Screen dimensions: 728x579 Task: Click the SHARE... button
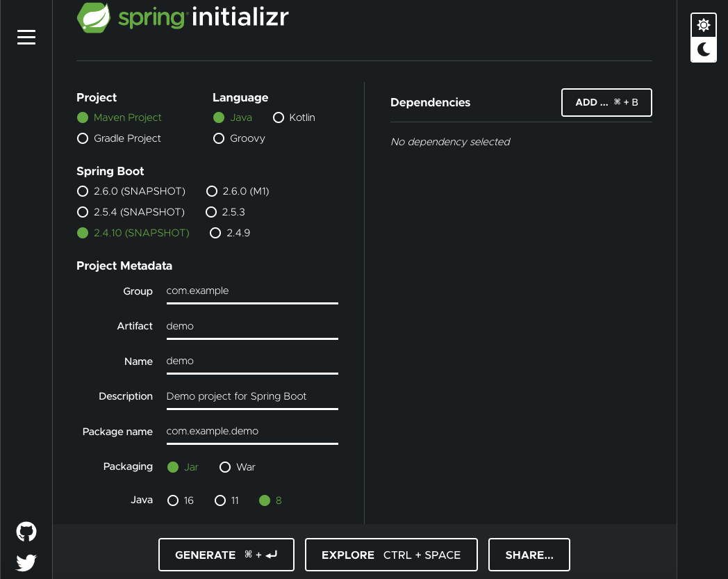[529, 555]
